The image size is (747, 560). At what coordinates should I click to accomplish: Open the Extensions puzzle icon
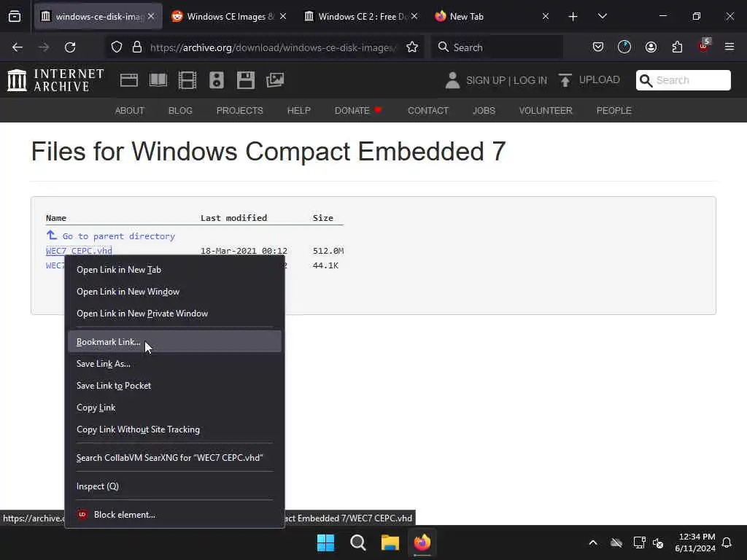677,47
